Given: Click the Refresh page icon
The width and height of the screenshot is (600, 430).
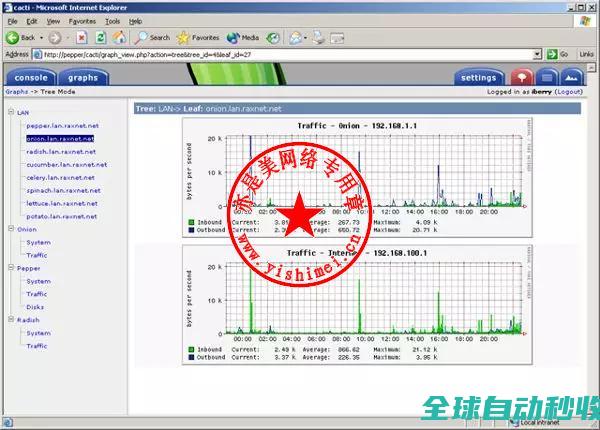Looking at the screenshot, I should pos(101,37).
